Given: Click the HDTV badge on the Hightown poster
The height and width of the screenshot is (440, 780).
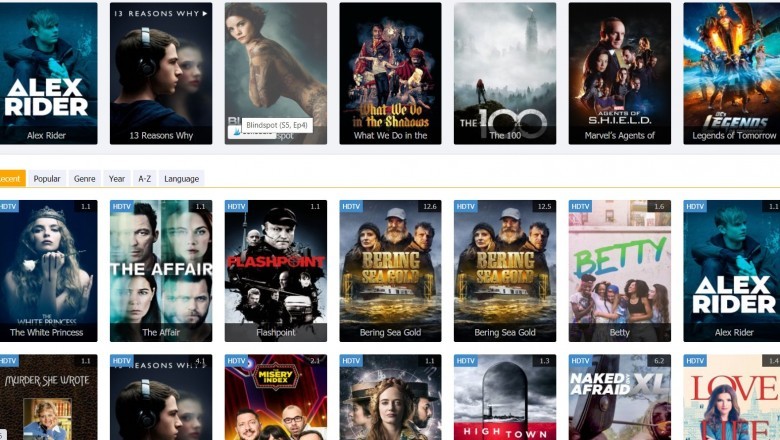Looking at the screenshot, I should tap(466, 361).
